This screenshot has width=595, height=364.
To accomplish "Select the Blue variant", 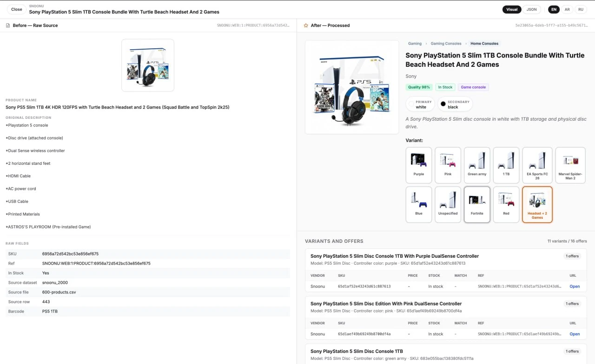I will [419, 205].
